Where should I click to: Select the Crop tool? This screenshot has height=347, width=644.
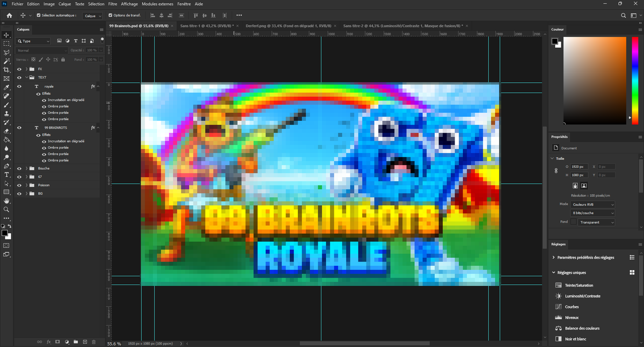coord(6,70)
